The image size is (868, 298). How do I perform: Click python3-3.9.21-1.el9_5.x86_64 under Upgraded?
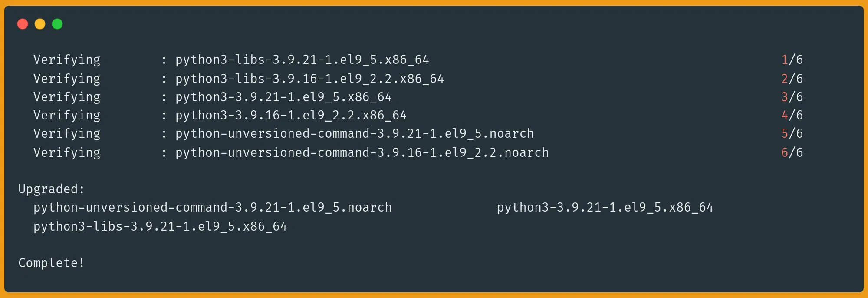605,207
